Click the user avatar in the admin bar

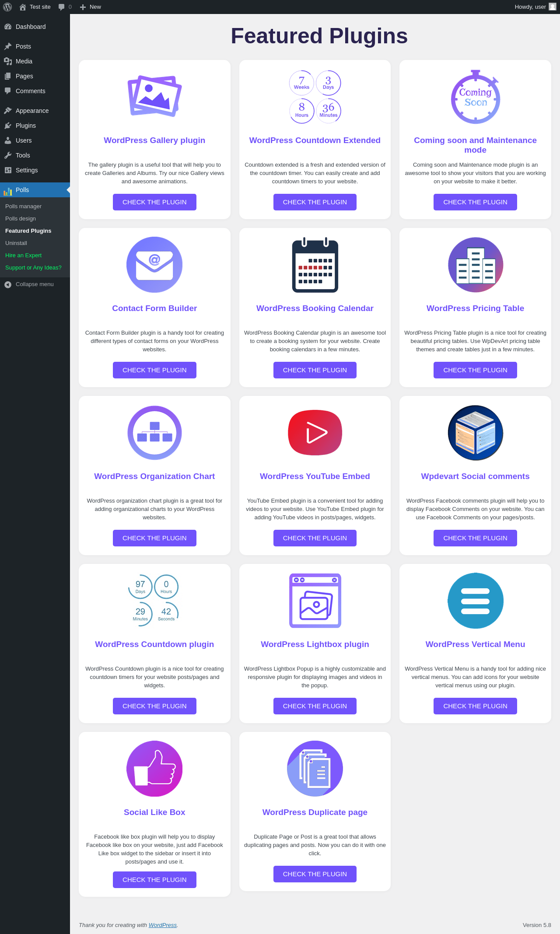tap(553, 7)
